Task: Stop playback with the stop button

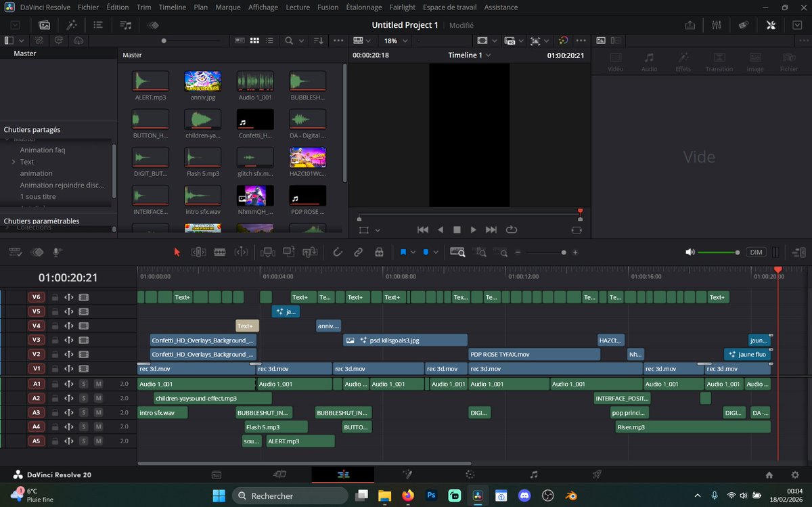Action: coord(457,229)
